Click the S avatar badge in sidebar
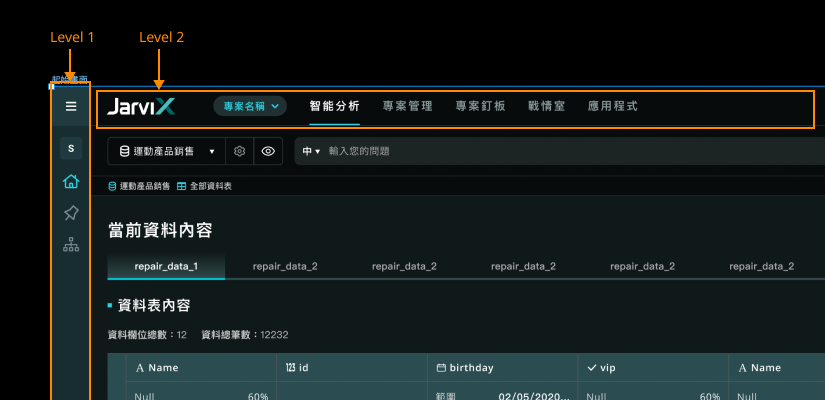The width and height of the screenshot is (825, 400). (x=71, y=148)
